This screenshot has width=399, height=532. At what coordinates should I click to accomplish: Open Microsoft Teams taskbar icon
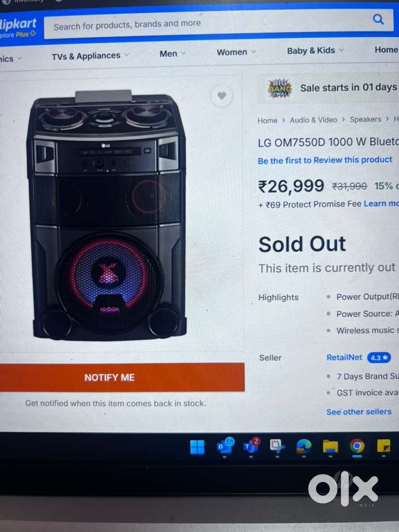click(x=252, y=445)
